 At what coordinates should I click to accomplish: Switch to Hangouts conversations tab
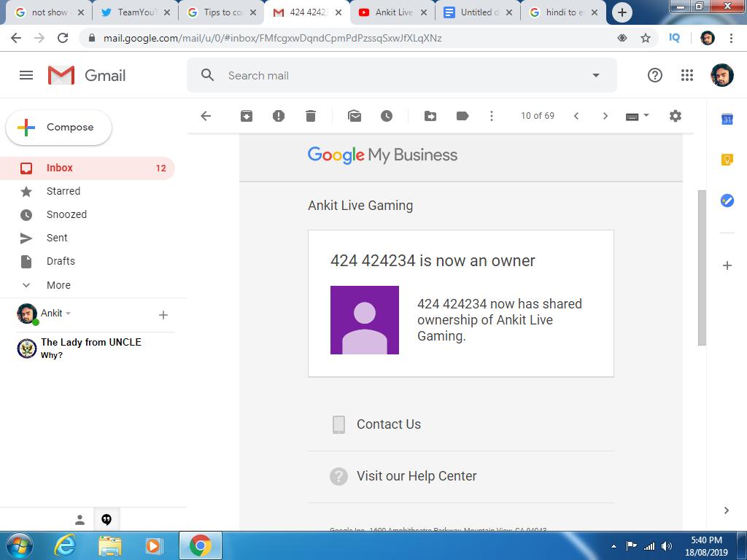(107, 520)
